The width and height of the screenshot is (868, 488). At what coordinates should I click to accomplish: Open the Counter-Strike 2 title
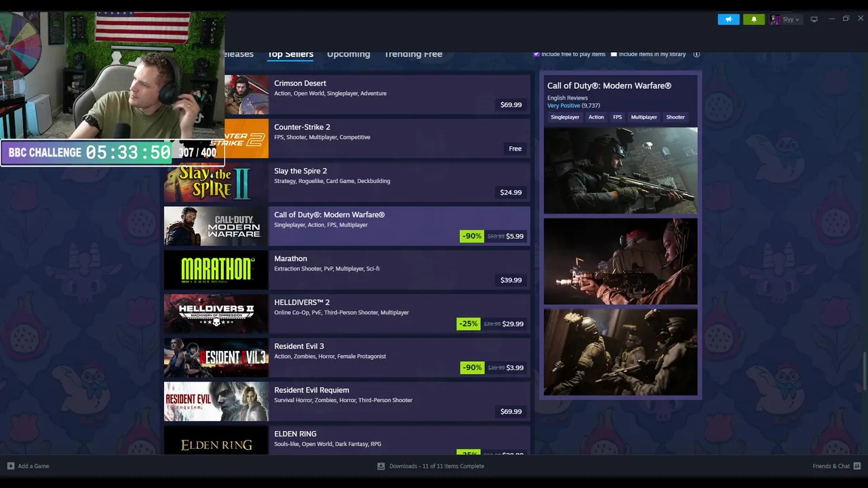pyautogui.click(x=302, y=127)
